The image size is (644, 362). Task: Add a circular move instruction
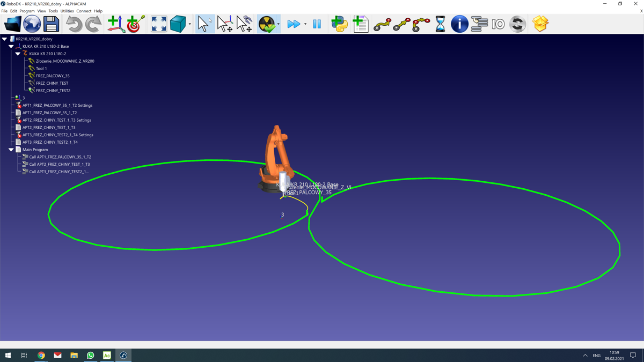421,24
